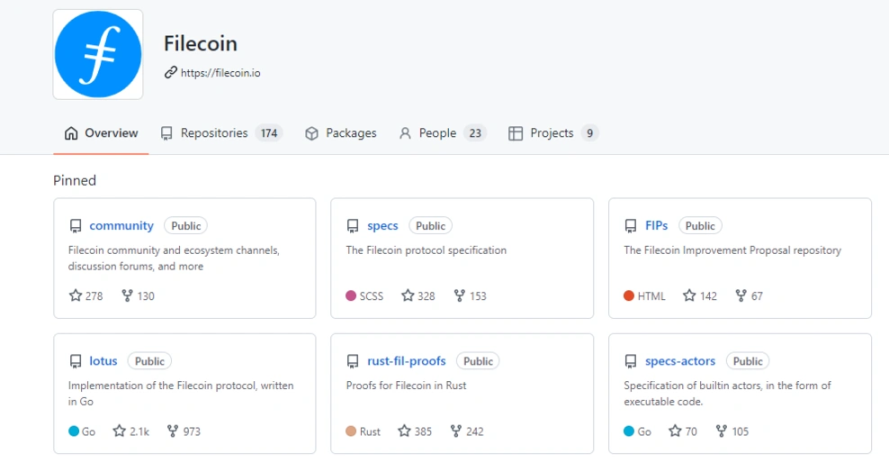This screenshot has width=889, height=472.
Task: Click the Filecoin organization logo avatar
Action: [x=98, y=55]
